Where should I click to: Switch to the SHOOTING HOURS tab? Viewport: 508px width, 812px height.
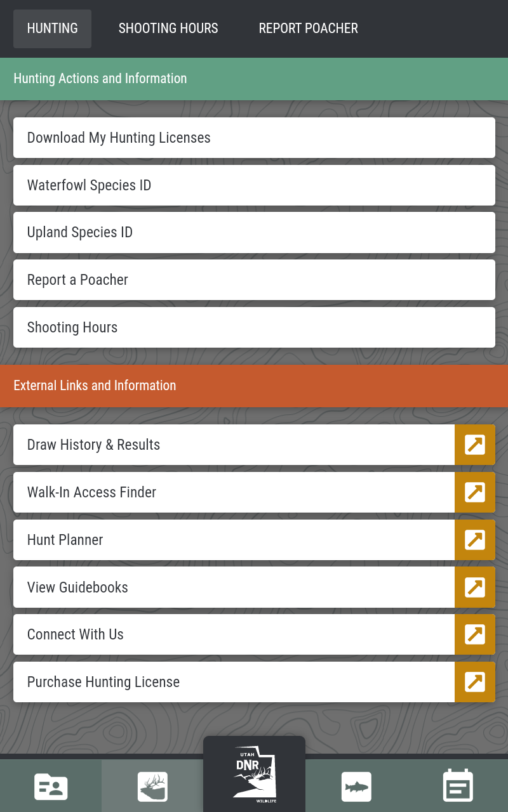click(x=168, y=29)
